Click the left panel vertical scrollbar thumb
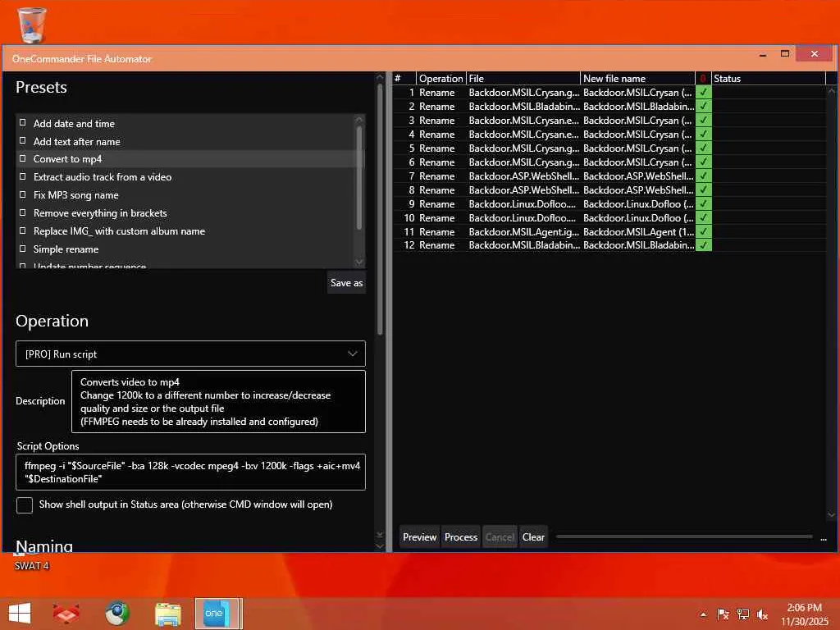The width and height of the screenshot is (840, 630). tap(380, 209)
